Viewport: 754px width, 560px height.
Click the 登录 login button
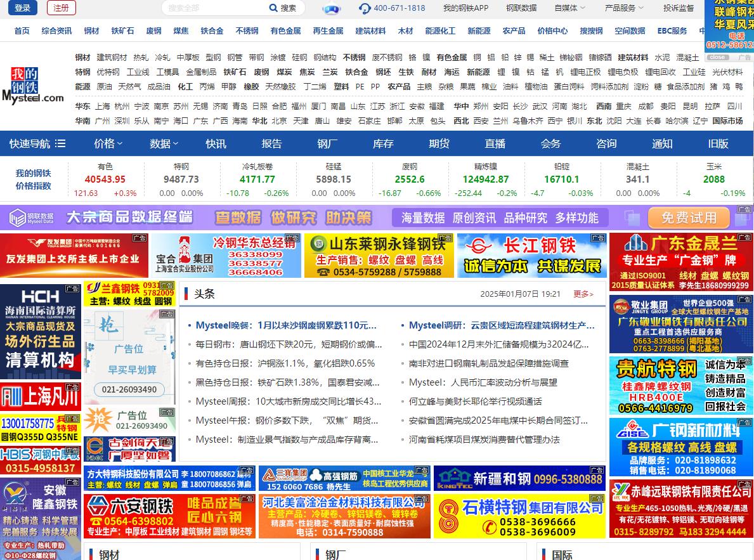(x=22, y=8)
